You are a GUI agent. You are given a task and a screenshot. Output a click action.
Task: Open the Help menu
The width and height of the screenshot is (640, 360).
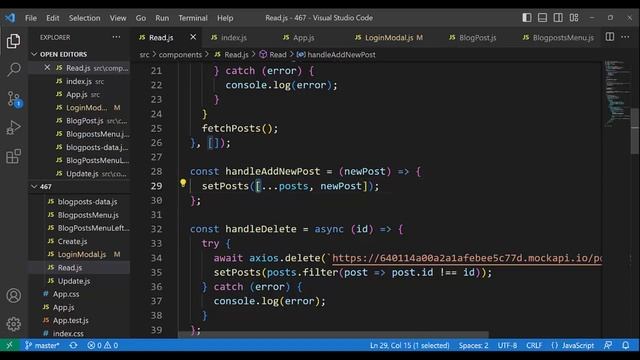[225, 18]
